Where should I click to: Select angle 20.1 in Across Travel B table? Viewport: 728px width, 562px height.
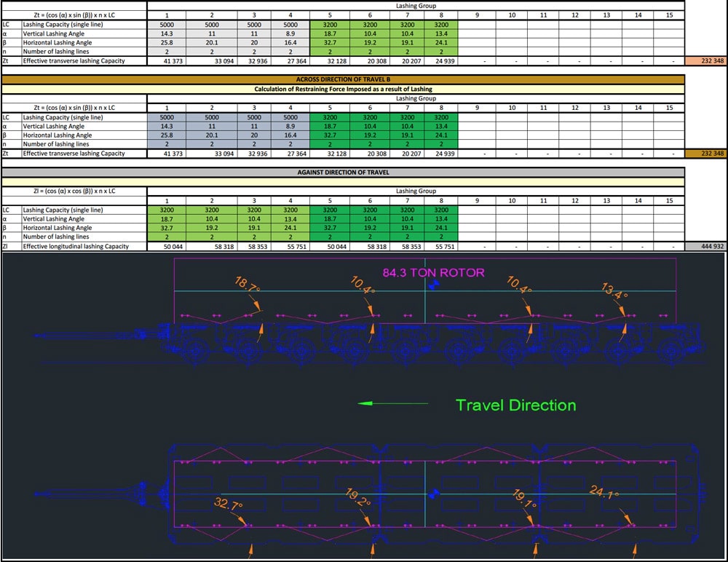212,135
